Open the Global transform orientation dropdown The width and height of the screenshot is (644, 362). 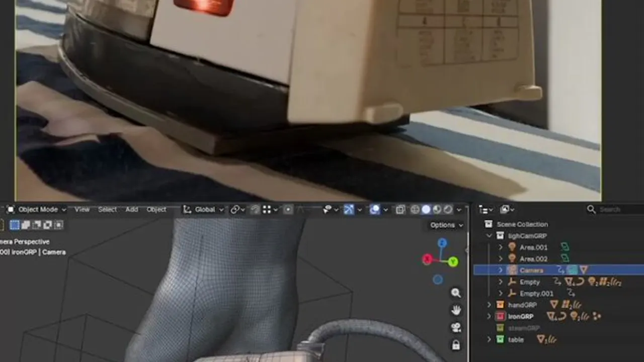(203, 210)
